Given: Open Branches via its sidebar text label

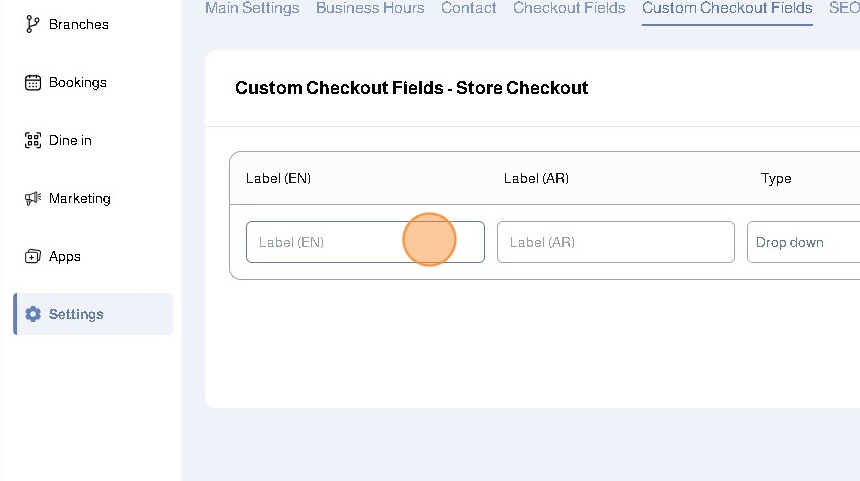Looking at the screenshot, I should tap(79, 24).
